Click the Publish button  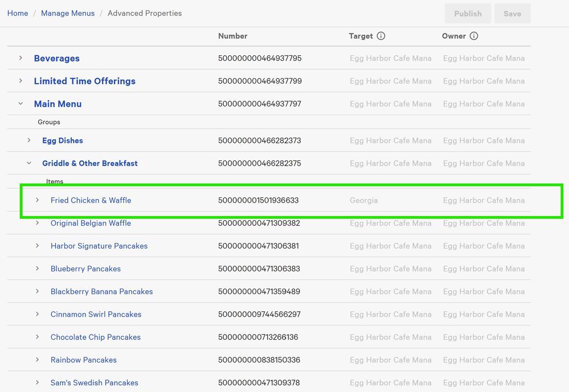click(468, 14)
